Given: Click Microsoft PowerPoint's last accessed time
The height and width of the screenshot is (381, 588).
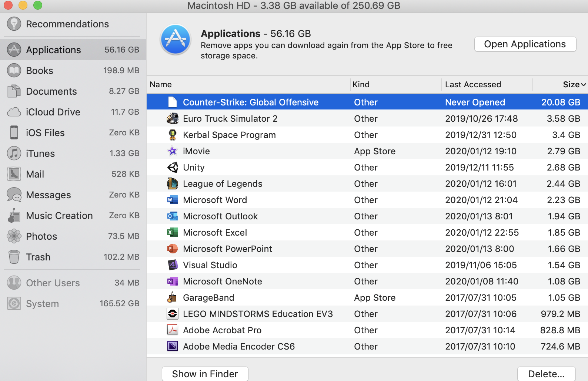Looking at the screenshot, I should coord(480,249).
